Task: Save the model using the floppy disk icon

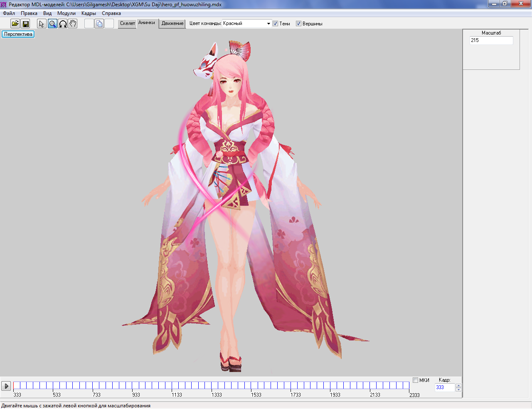Action: point(25,24)
